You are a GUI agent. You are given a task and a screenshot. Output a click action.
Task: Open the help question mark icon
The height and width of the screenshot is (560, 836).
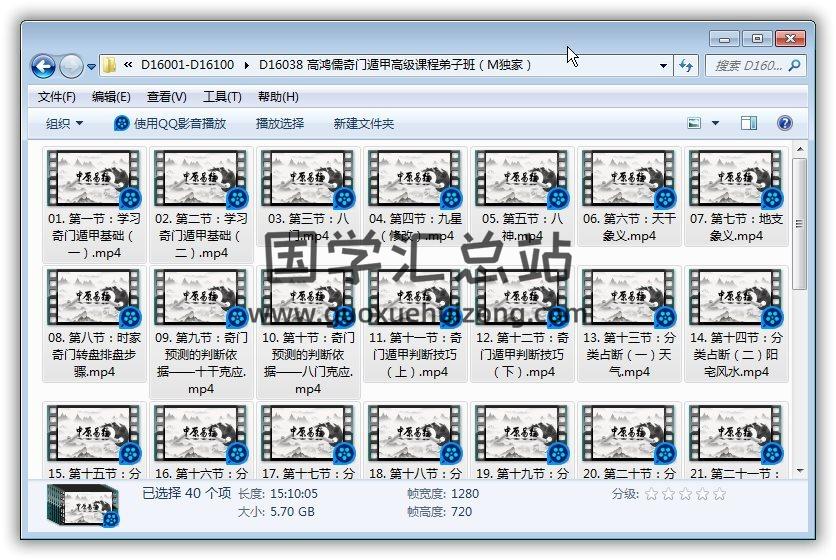click(785, 123)
